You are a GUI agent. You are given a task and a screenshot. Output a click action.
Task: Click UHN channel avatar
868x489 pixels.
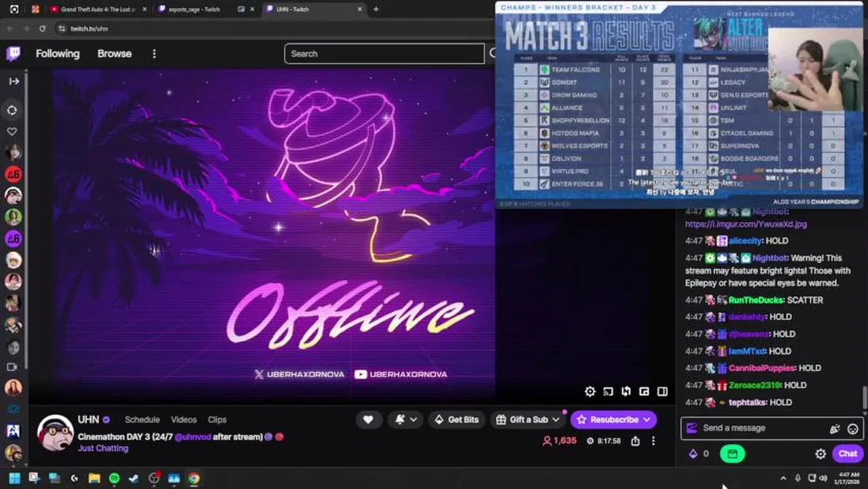55,433
